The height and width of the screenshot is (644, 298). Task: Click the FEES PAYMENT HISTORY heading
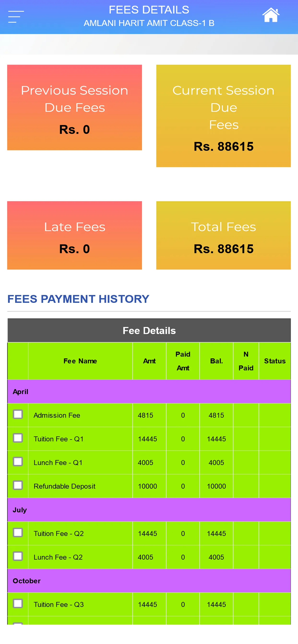pyautogui.click(x=78, y=299)
